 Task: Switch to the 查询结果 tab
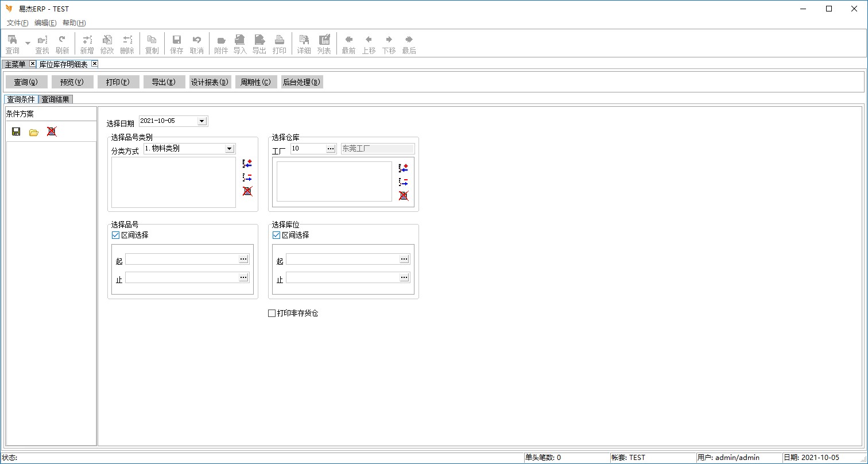(56, 99)
